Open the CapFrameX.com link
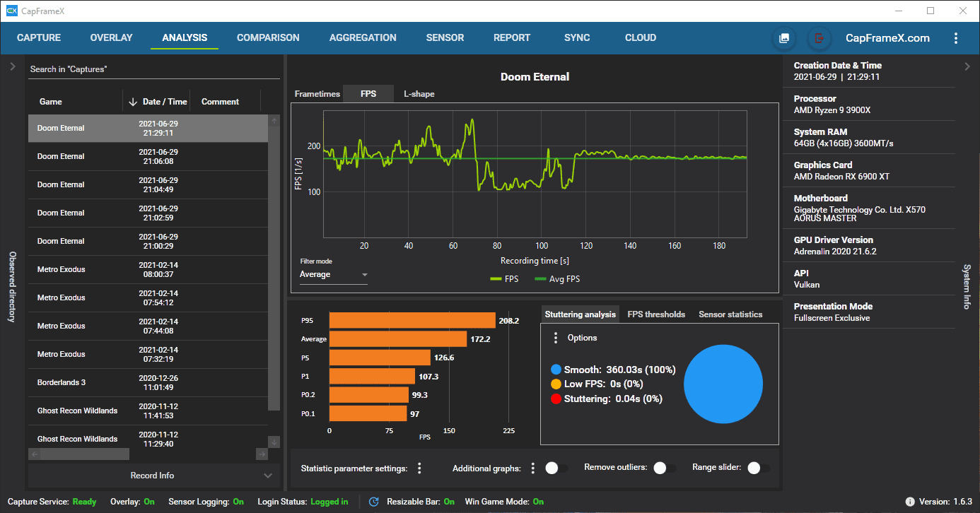 (888, 38)
